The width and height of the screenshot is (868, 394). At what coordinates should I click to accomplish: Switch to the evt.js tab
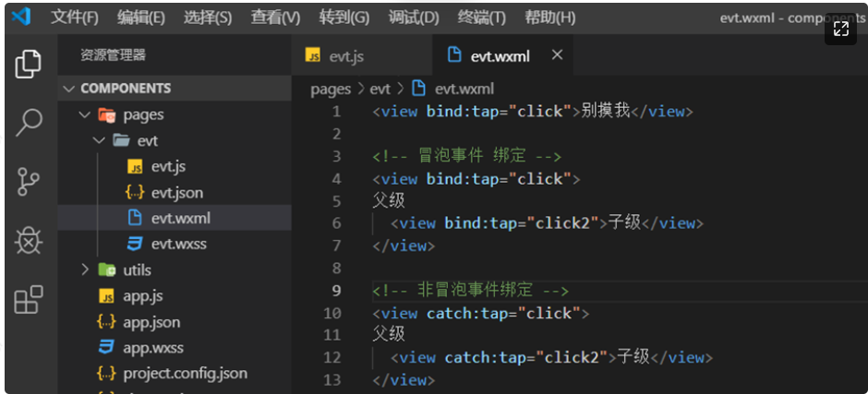[x=346, y=56]
